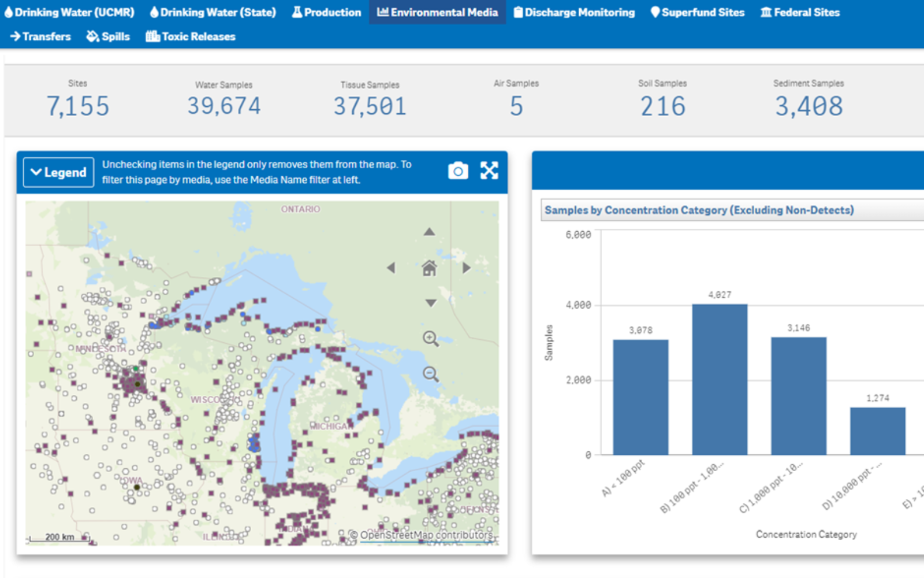Viewport: 924px width, 578px height.
Task: Open the Toxic Releases tab
Action: pos(191,36)
